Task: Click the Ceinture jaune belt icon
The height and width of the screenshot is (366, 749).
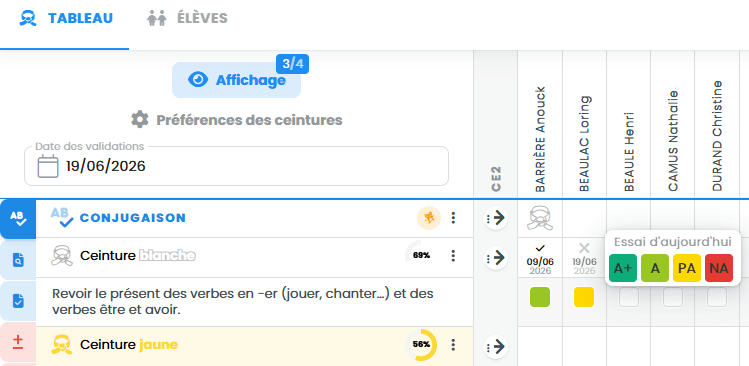Action: (x=62, y=344)
